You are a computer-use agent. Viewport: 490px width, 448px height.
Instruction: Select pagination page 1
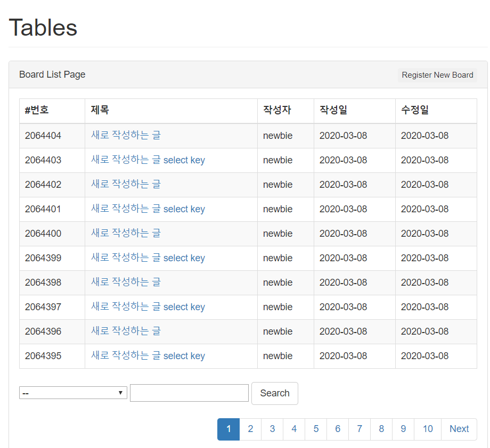click(x=228, y=429)
